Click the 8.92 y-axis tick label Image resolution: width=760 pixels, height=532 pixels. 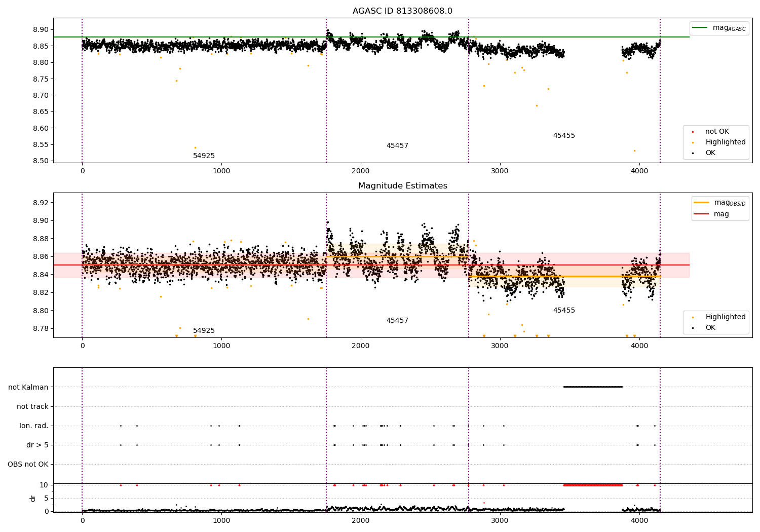[41, 203]
